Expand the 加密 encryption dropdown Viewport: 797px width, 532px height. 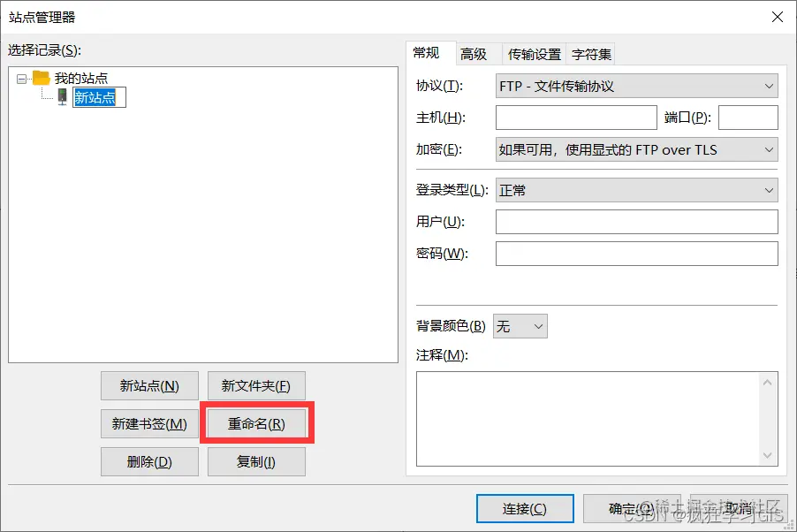click(x=637, y=149)
